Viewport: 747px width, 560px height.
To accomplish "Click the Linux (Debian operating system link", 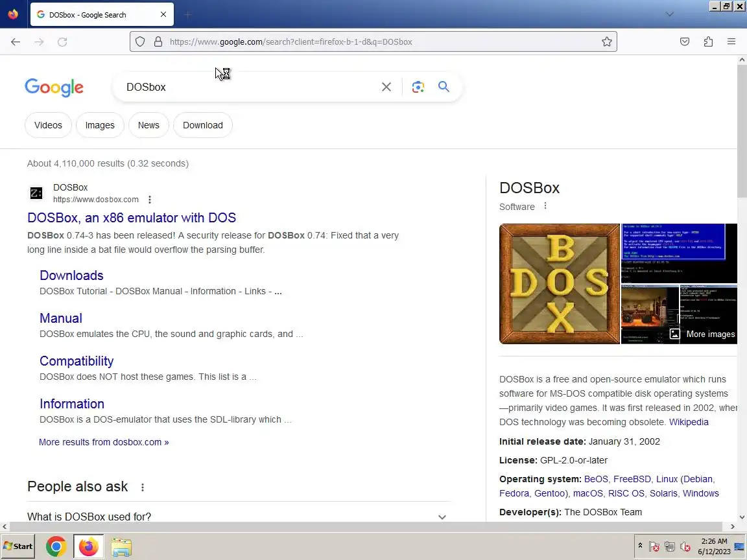I will click(685, 479).
